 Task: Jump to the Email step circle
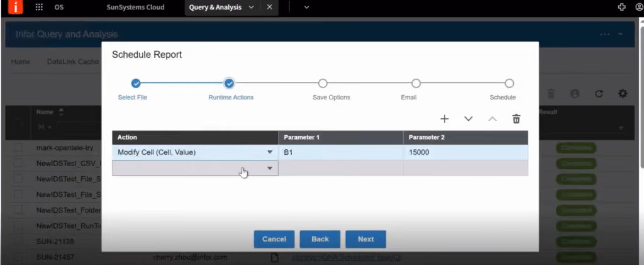coord(416,84)
